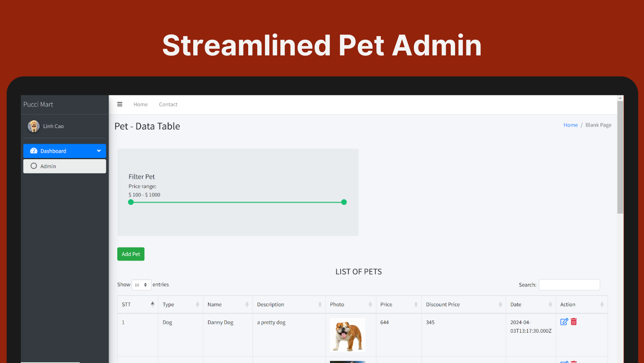Collapse the Dashboard menu chevron
This screenshot has height=363, width=644.
click(x=99, y=151)
